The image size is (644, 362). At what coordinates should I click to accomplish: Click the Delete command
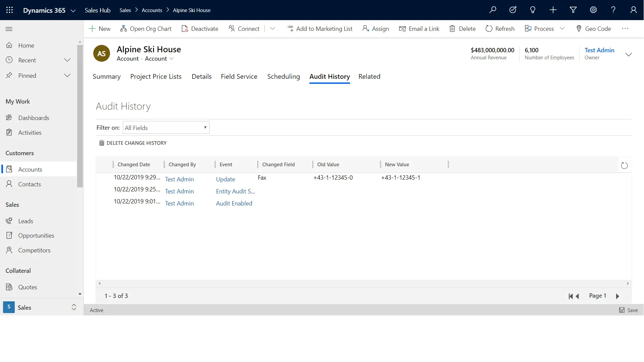click(462, 29)
